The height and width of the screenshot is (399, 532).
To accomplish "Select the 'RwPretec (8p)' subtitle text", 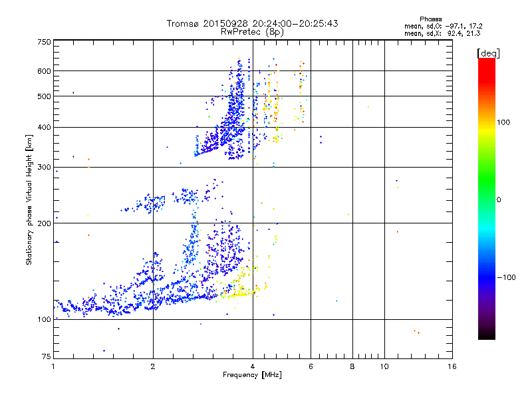I will coord(252,32).
